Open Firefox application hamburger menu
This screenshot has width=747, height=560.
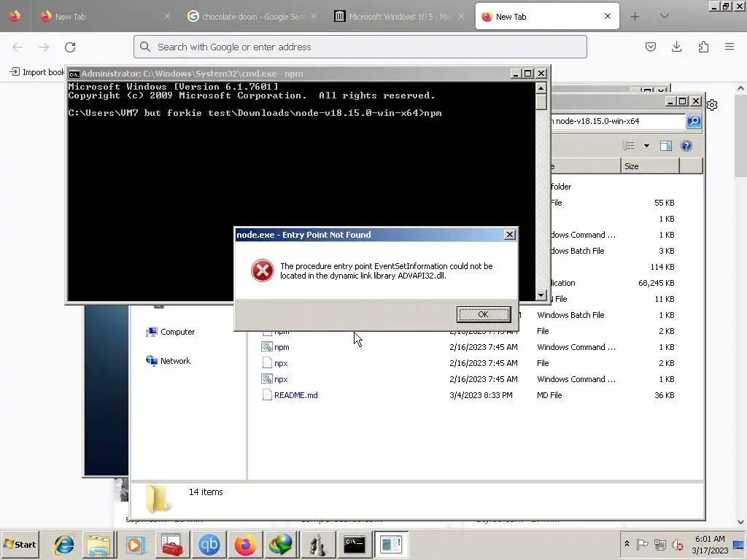tap(729, 47)
